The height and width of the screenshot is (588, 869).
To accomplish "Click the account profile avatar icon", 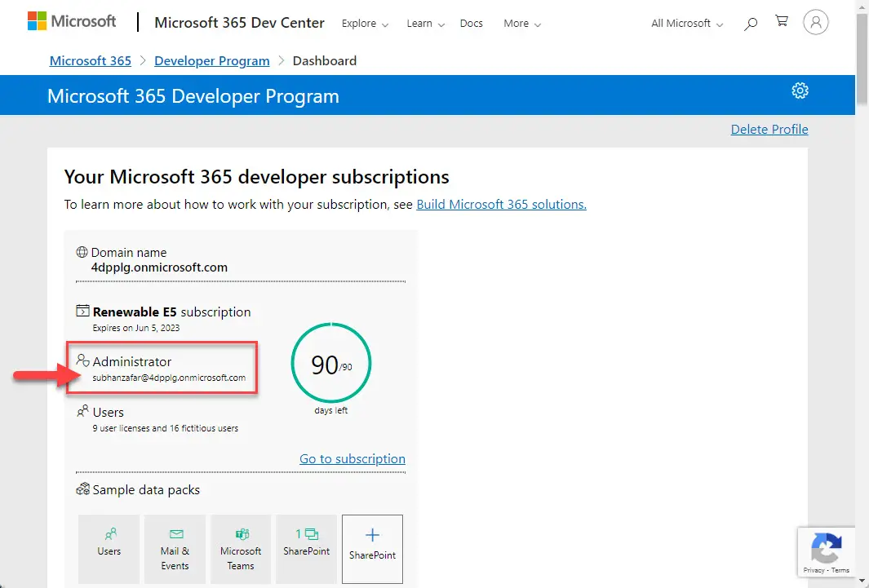I will pyautogui.click(x=815, y=23).
